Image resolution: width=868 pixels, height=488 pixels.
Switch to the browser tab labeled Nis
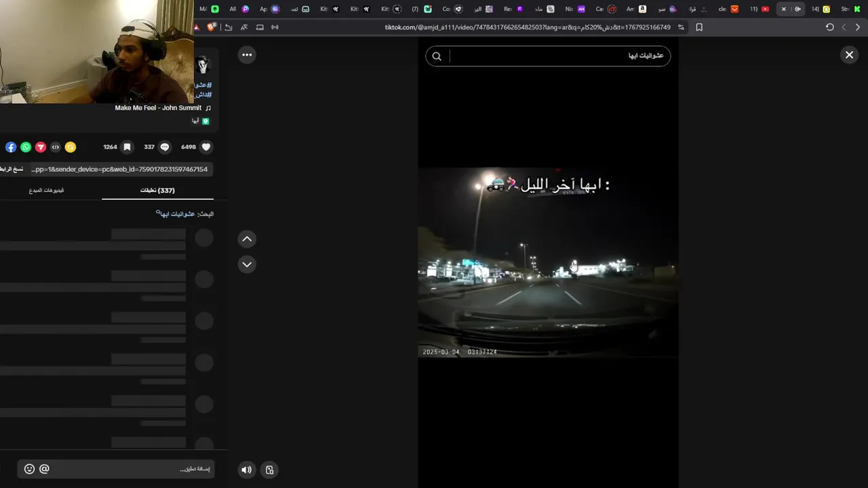[x=575, y=9]
